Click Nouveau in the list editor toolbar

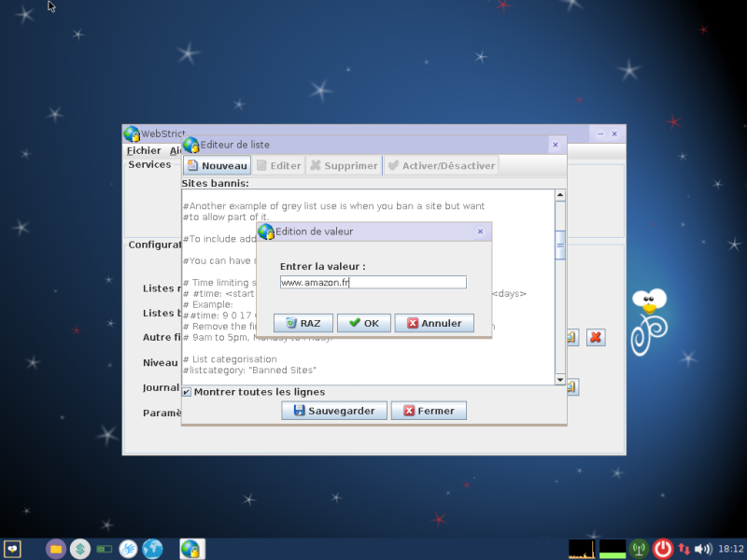click(218, 166)
